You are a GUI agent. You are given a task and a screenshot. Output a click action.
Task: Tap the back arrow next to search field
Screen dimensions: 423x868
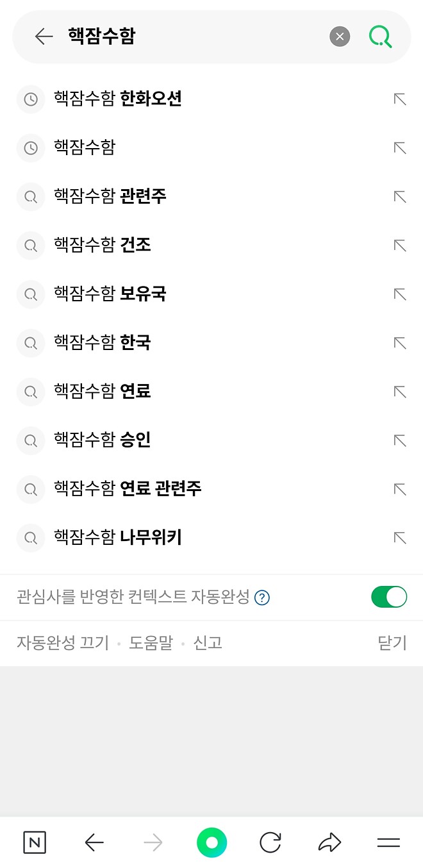[44, 36]
